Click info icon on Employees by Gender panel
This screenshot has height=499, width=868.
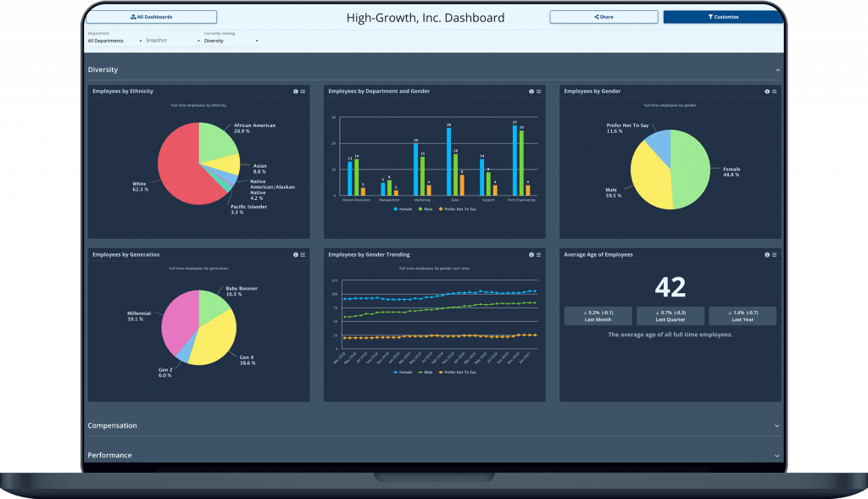click(x=767, y=91)
